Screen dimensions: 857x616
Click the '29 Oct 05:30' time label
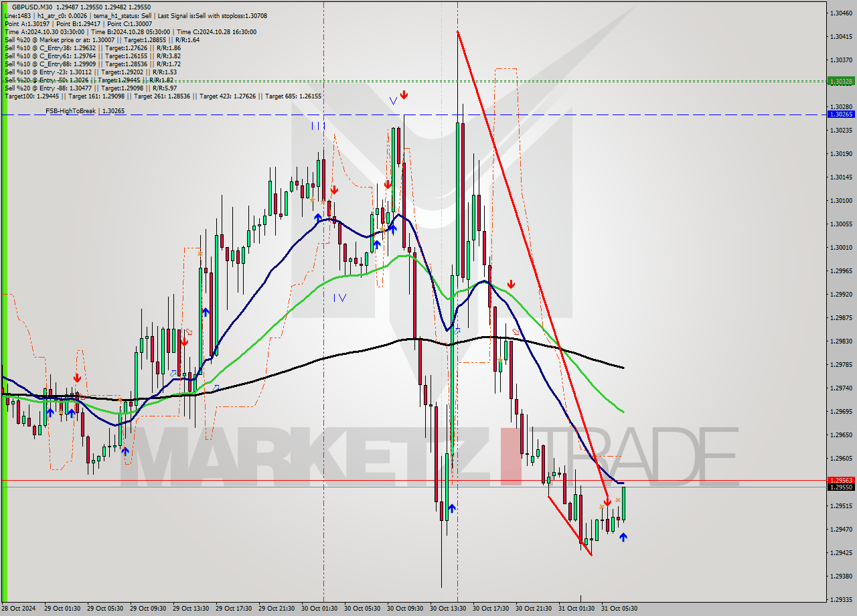coord(105,609)
